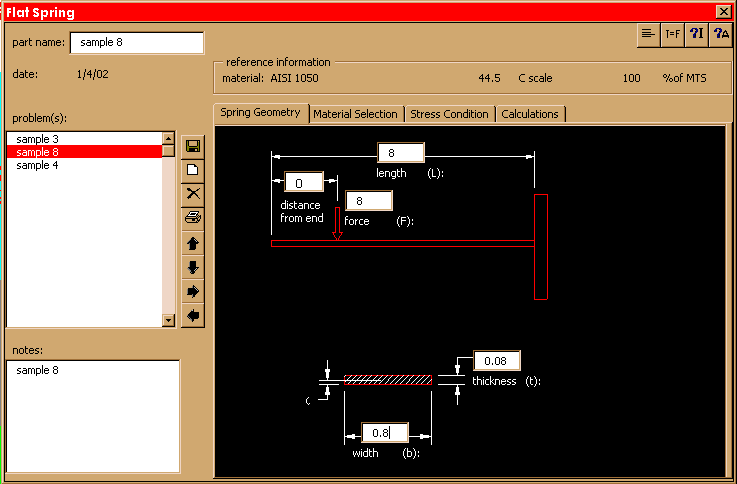Viewport: 737px width, 484px height.
Task: Click the thickness (t) value field
Action: [496, 361]
